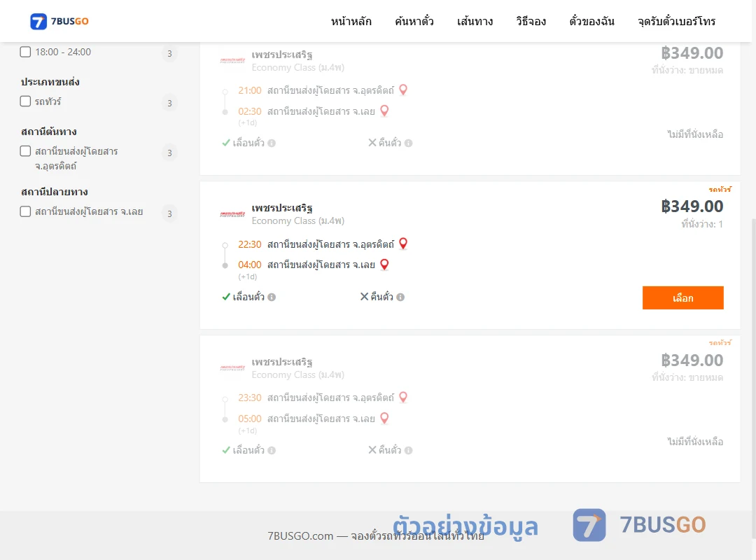Open map pin for 05:00 Loei arrival station
Viewport: 756px width, 560px height.
point(384,418)
